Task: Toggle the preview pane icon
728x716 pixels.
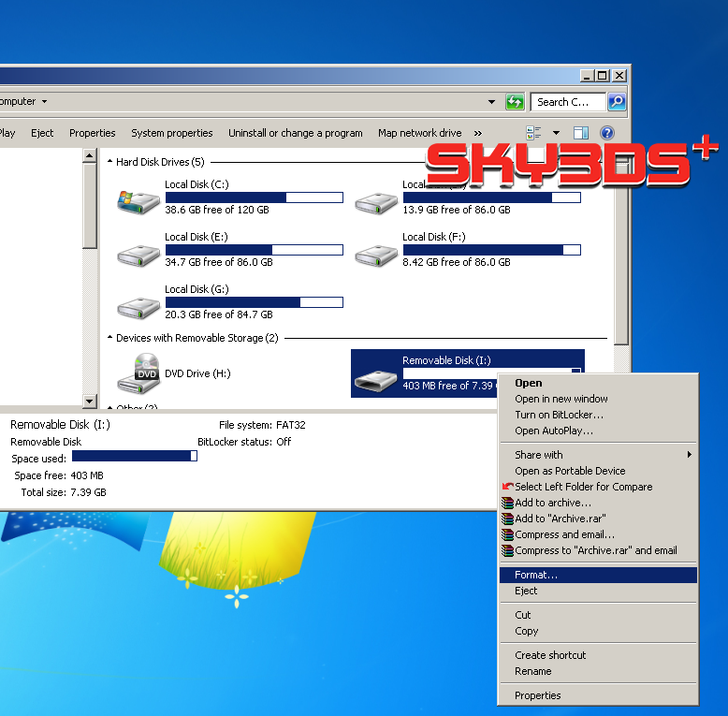Action: [580, 133]
